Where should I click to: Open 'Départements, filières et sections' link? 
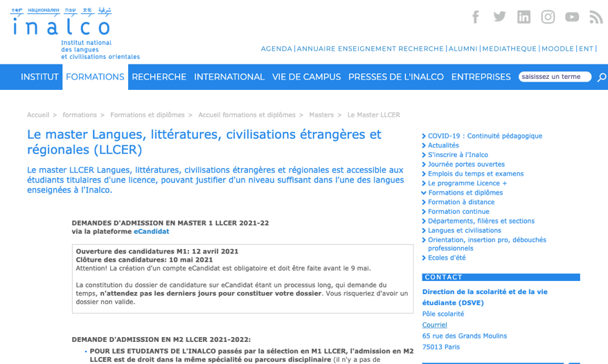pyautogui.click(x=481, y=221)
